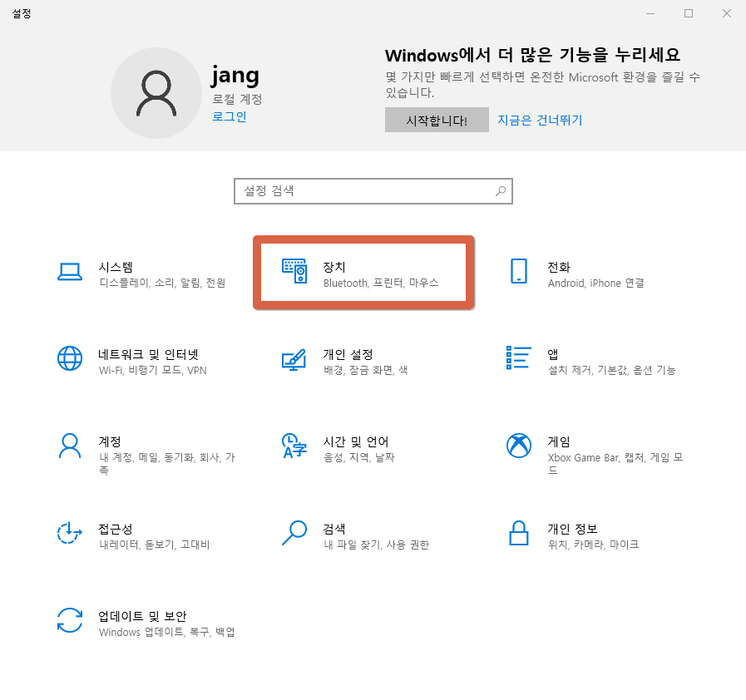
Task: Open the 게임 Xbox icon
Action: tap(519, 446)
